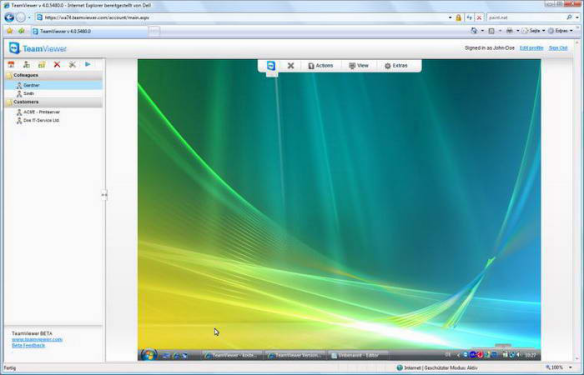Select the Smith partner entry
Viewport: 584px width, 375px height.
click(x=53, y=93)
